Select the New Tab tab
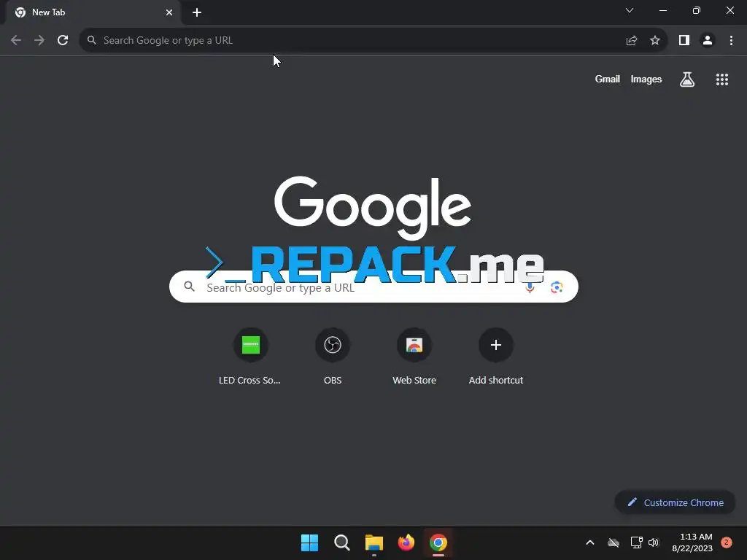Image resolution: width=747 pixels, height=560 pixels. 93,12
